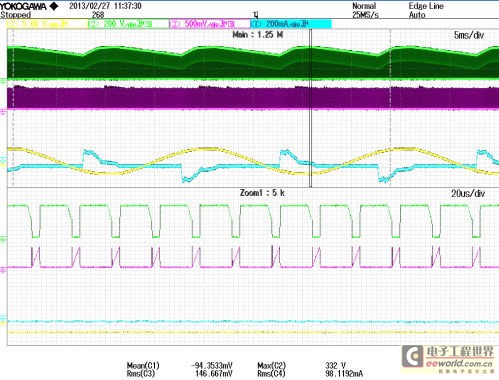Click the trigger position marker at top
The image size is (499, 380).
coord(256,15)
